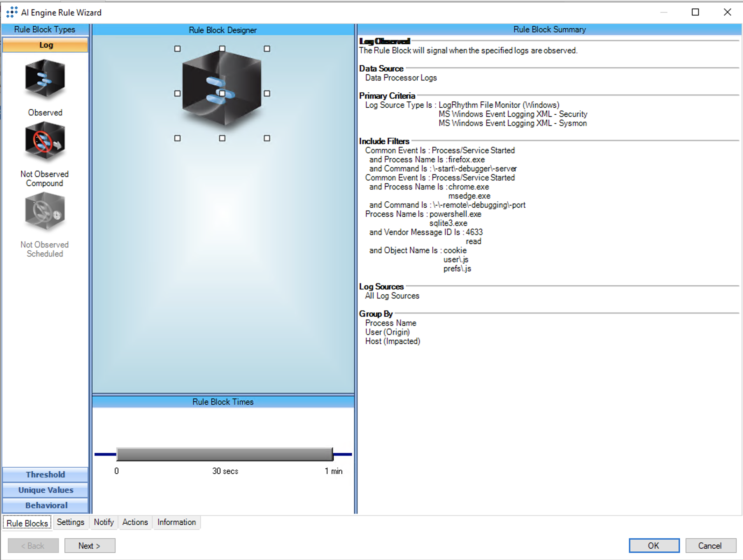Image resolution: width=743 pixels, height=560 pixels.
Task: Collapse the Log rule block section
Action: coord(45,45)
